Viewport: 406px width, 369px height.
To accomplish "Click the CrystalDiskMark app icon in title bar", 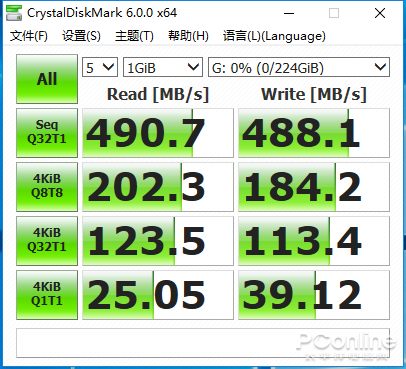I will click(x=14, y=13).
